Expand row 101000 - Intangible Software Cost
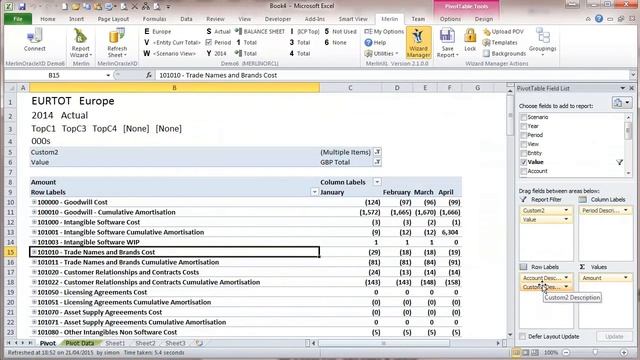This screenshot has height=360, width=640. [x=34, y=222]
